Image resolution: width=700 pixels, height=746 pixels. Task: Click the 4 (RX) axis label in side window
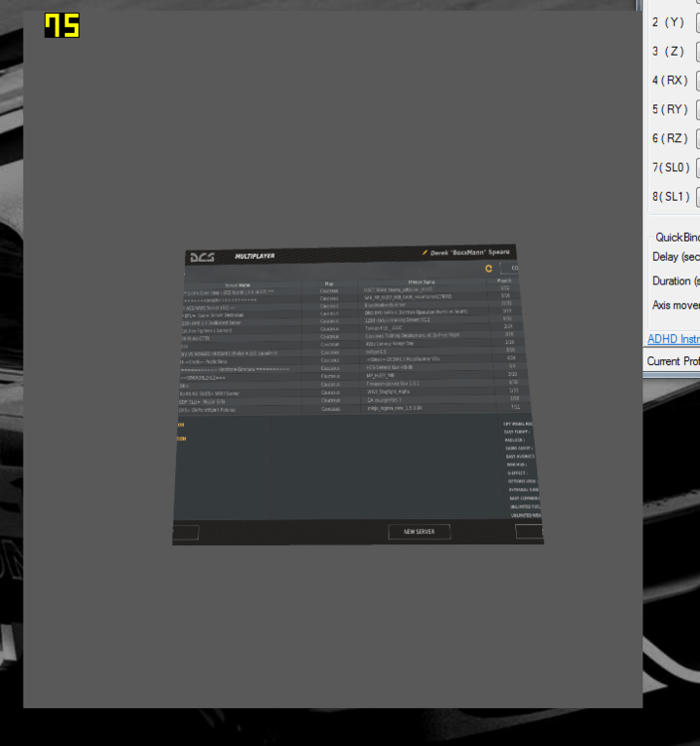point(669,81)
